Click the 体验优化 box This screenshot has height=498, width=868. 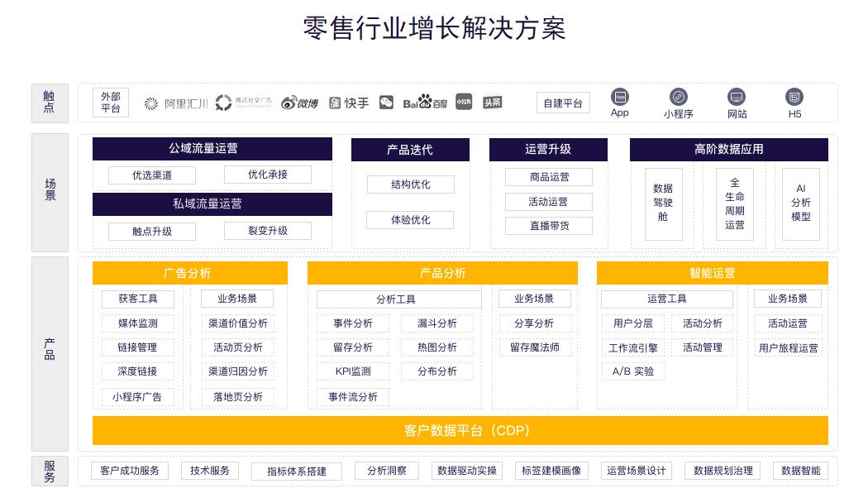[x=410, y=220]
